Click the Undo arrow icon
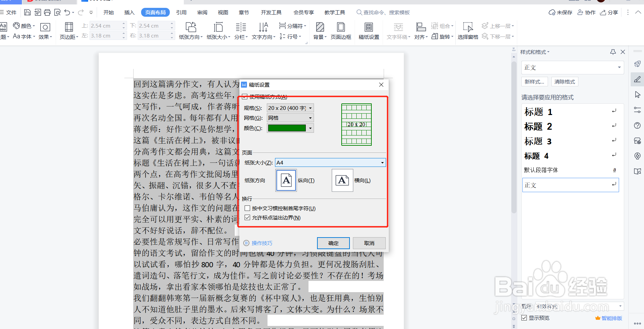Image resolution: width=644 pixels, height=329 pixels. click(x=67, y=13)
